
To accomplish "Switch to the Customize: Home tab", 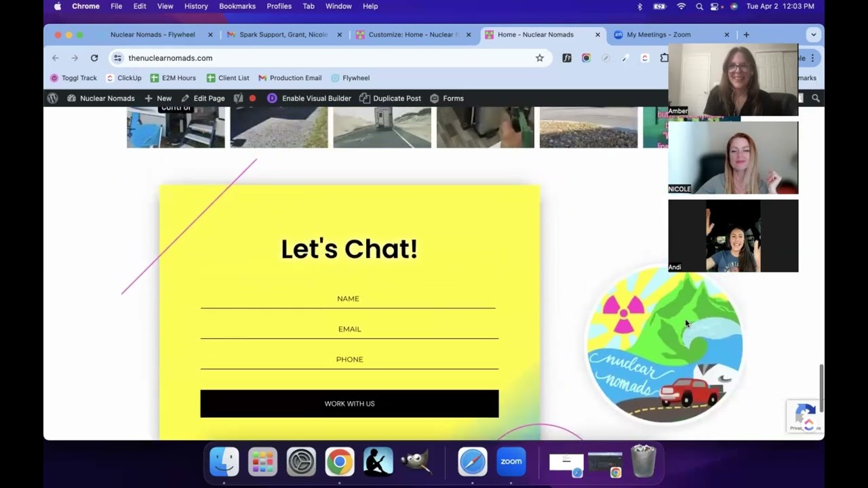I will 413,35.
